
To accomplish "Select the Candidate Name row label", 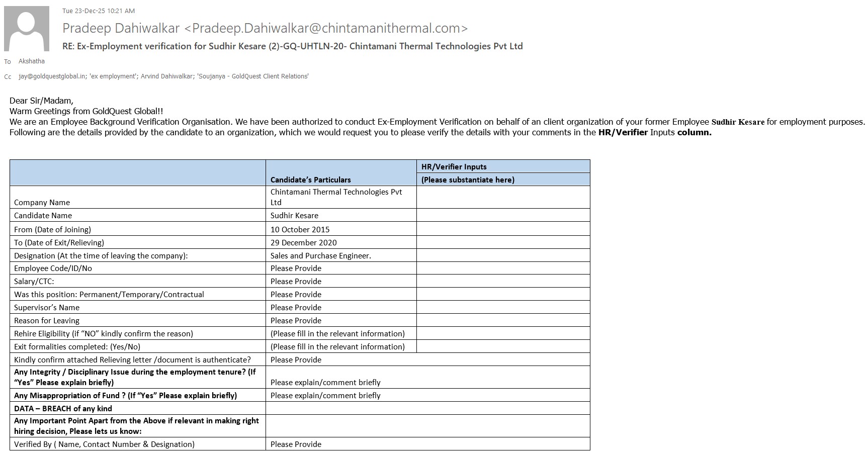I will 43,215.
